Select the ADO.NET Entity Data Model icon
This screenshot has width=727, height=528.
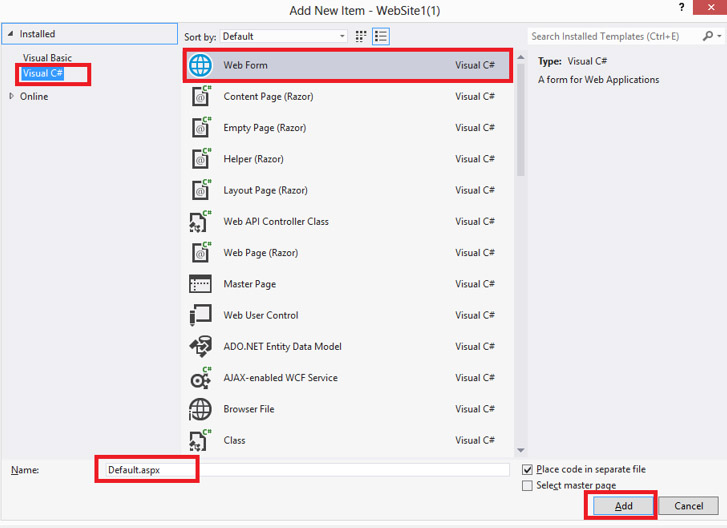200,346
